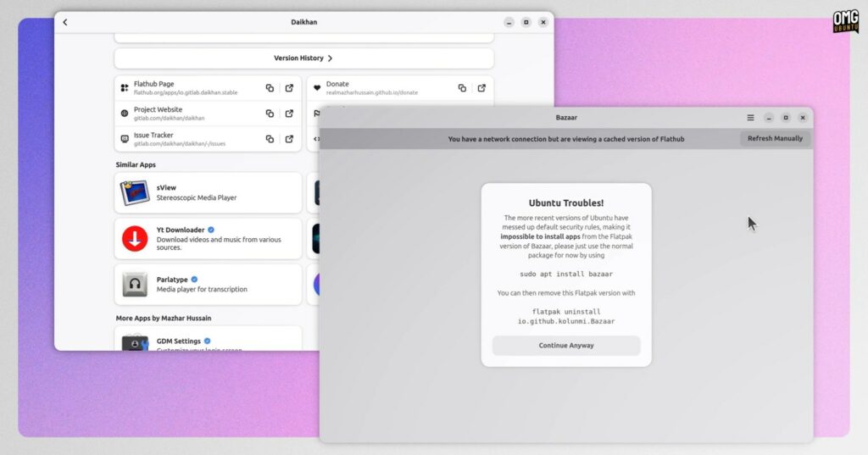Open the Yt Downloader app card
The height and width of the screenshot is (455, 868).
click(x=209, y=239)
